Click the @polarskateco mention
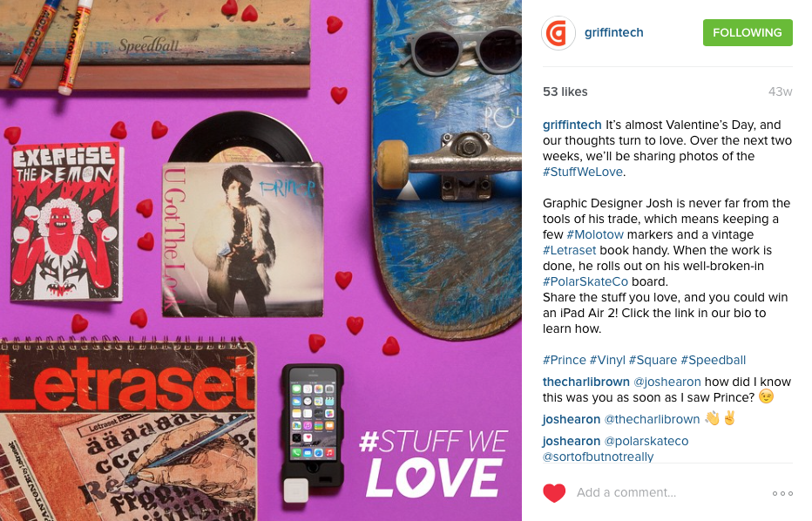Viewport: 812px width, 521px height. [646, 441]
